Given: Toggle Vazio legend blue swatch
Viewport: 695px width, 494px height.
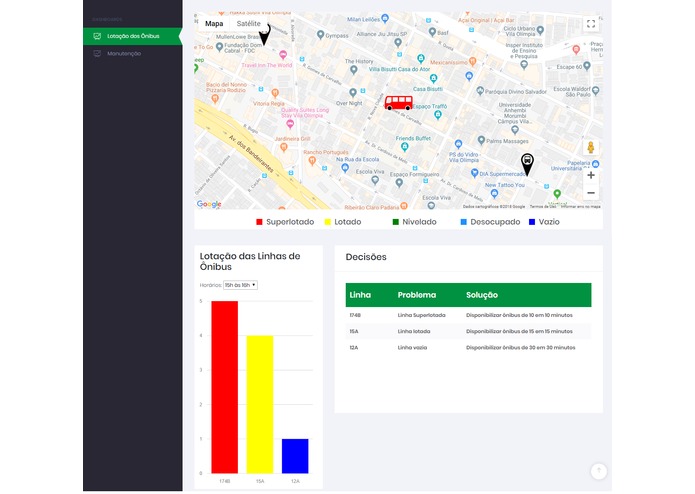Looking at the screenshot, I should click(x=532, y=222).
